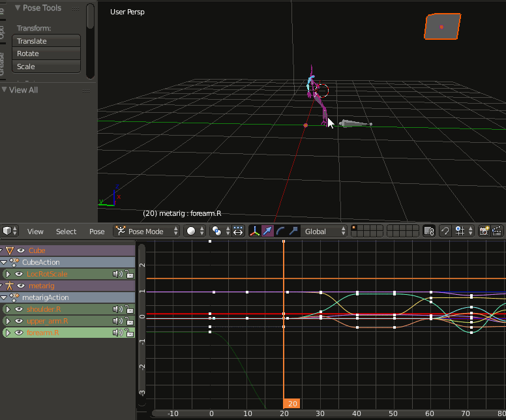Toggle visibility eye of Cube channel
This screenshot has width=506, height=420.
pyautogui.click(x=21, y=250)
